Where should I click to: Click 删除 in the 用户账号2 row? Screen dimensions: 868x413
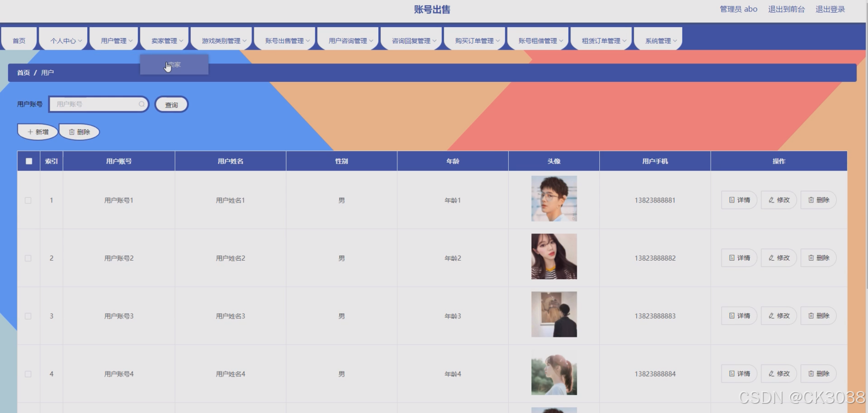818,258
